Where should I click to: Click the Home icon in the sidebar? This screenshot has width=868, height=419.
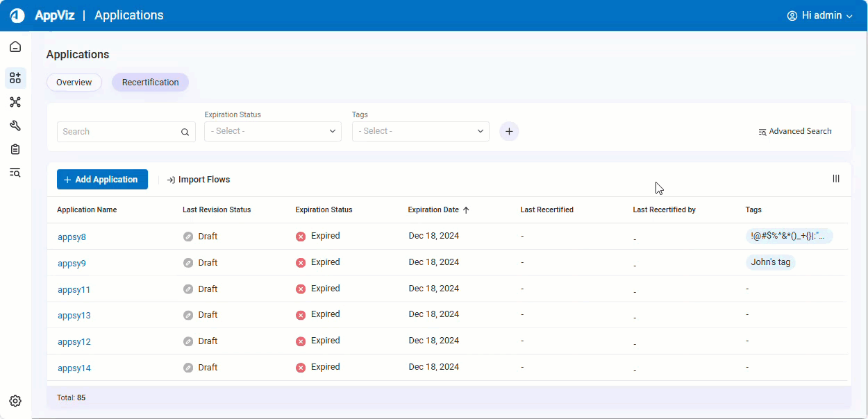click(x=15, y=47)
